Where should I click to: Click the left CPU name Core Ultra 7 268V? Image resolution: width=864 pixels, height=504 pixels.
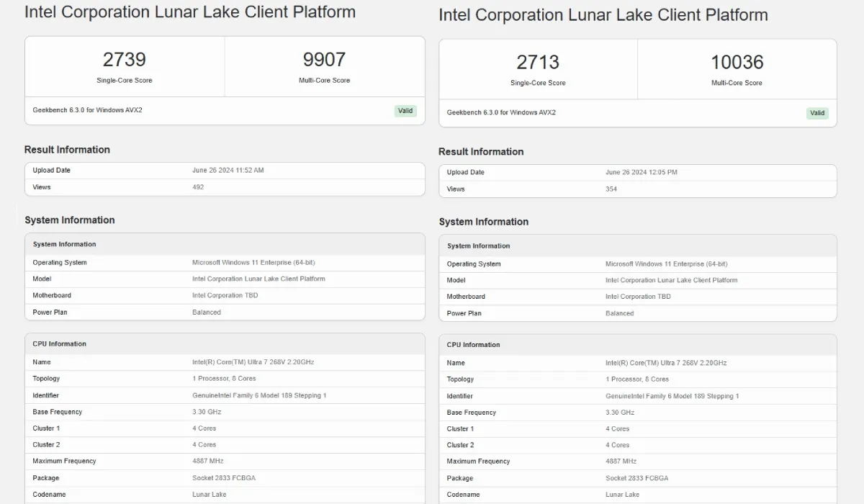coord(253,362)
